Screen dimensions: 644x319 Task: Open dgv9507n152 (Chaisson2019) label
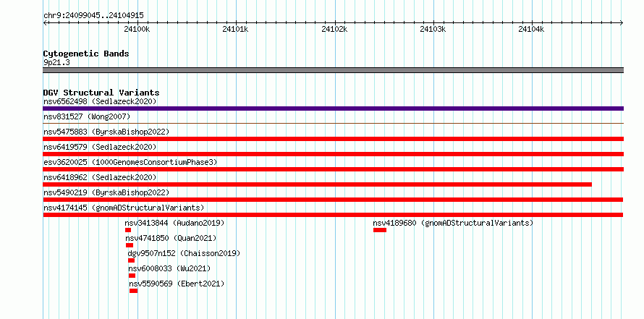pos(184,253)
